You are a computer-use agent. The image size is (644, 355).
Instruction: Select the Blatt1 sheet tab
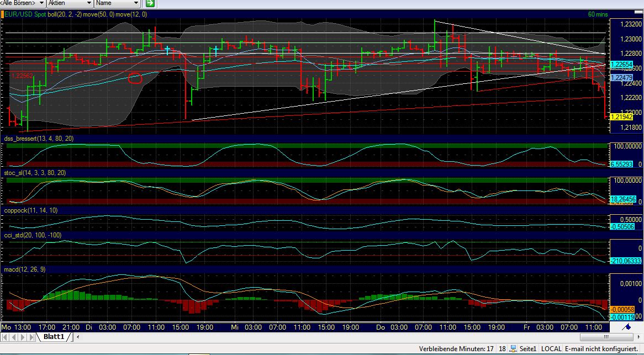click(54, 337)
